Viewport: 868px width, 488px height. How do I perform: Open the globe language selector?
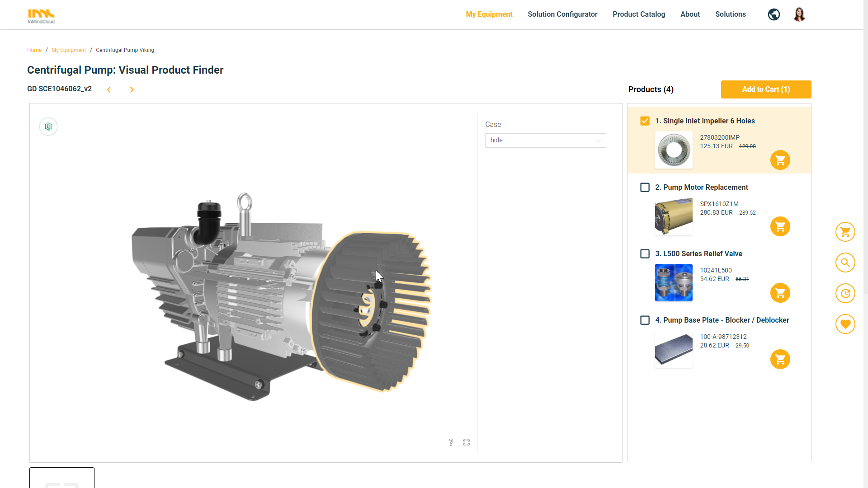774,14
